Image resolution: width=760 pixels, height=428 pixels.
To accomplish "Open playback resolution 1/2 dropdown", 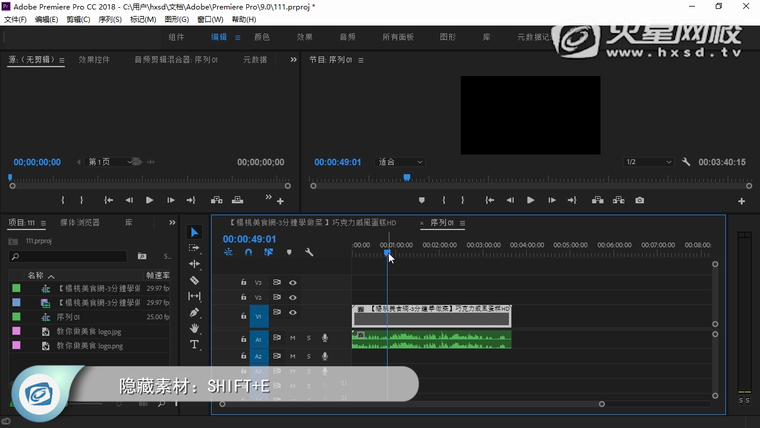I will click(x=648, y=162).
